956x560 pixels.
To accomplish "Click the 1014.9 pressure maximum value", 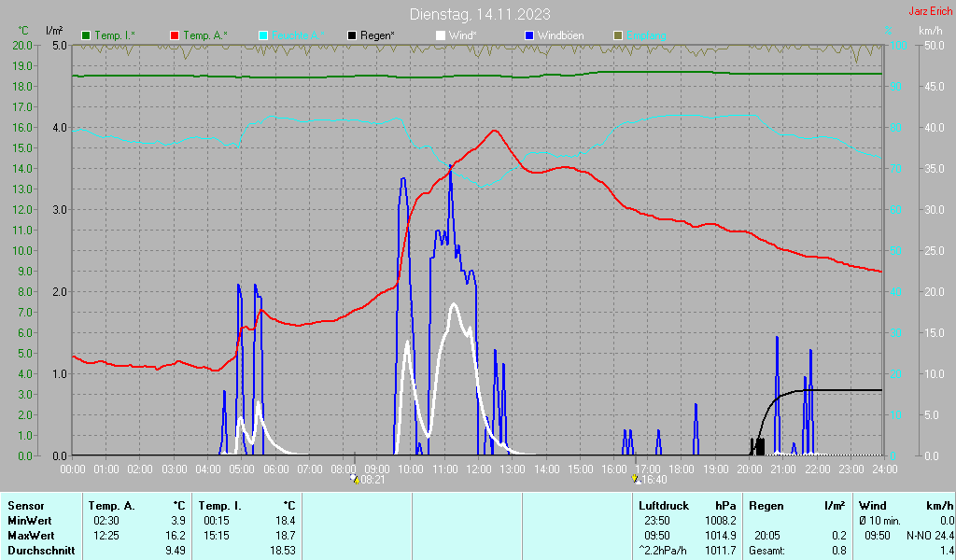I will [x=722, y=536].
